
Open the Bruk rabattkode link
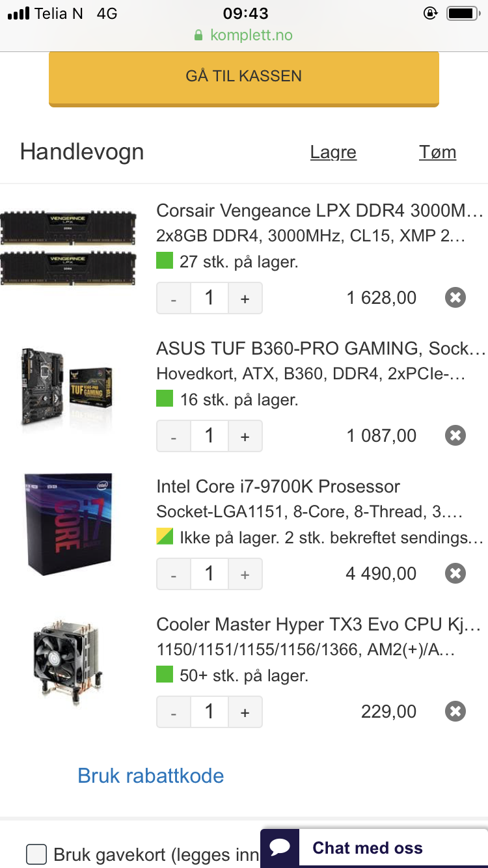click(151, 776)
